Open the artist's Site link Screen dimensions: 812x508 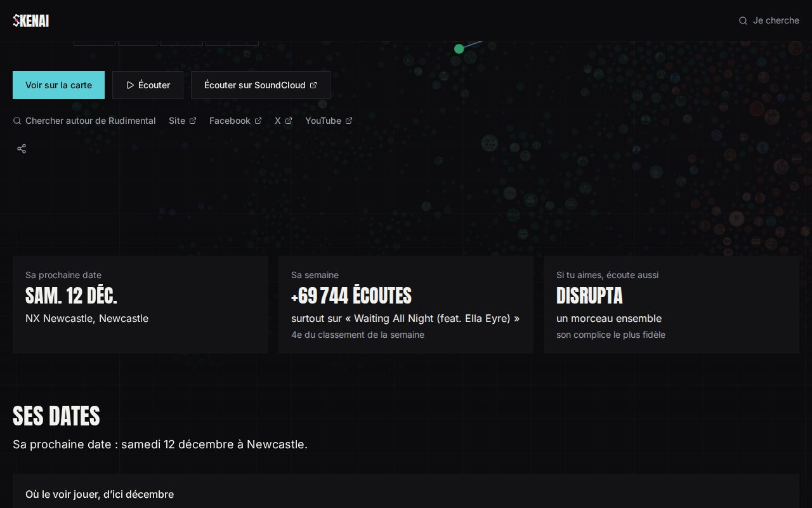[183, 121]
